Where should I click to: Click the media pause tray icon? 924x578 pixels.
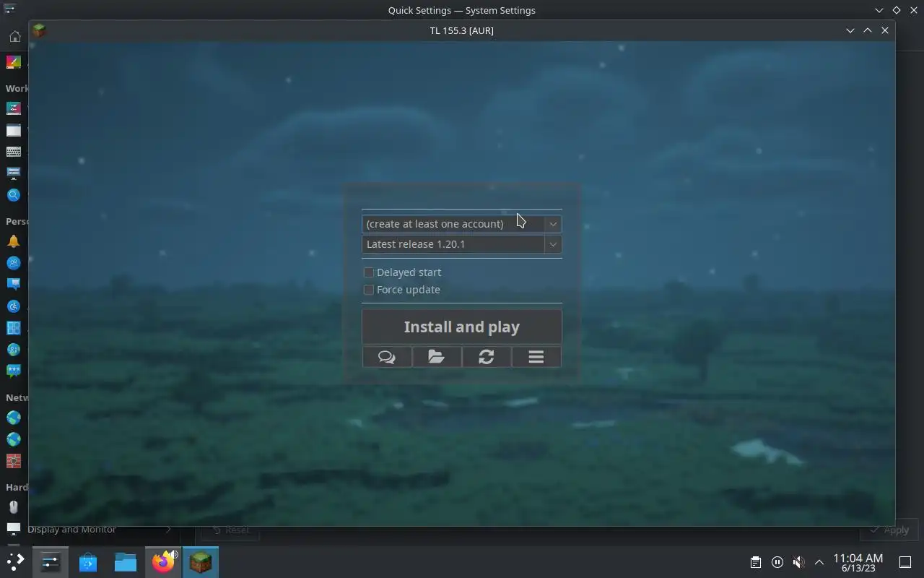777,562
